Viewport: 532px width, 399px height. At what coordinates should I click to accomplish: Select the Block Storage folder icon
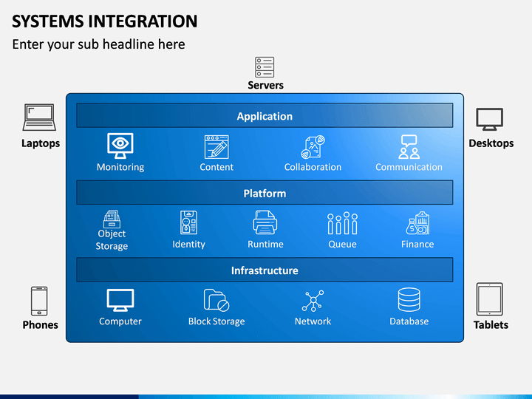coord(216,300)
